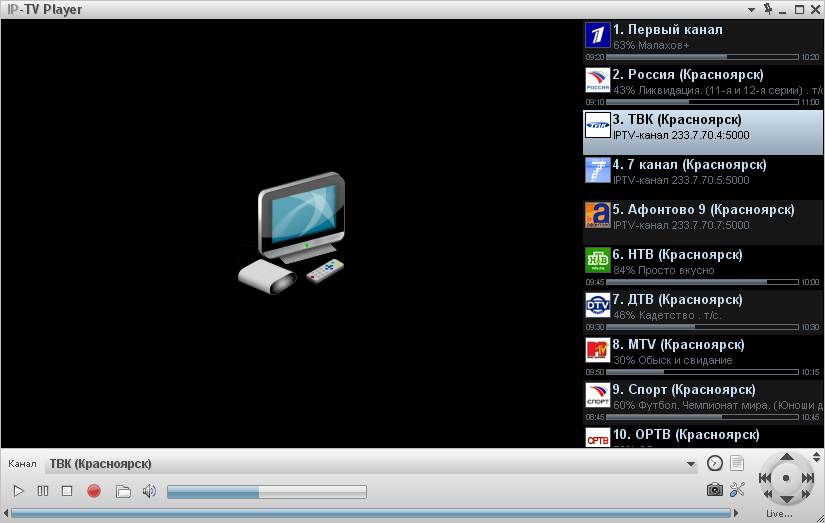Toggle the TV program page icon

737,463
